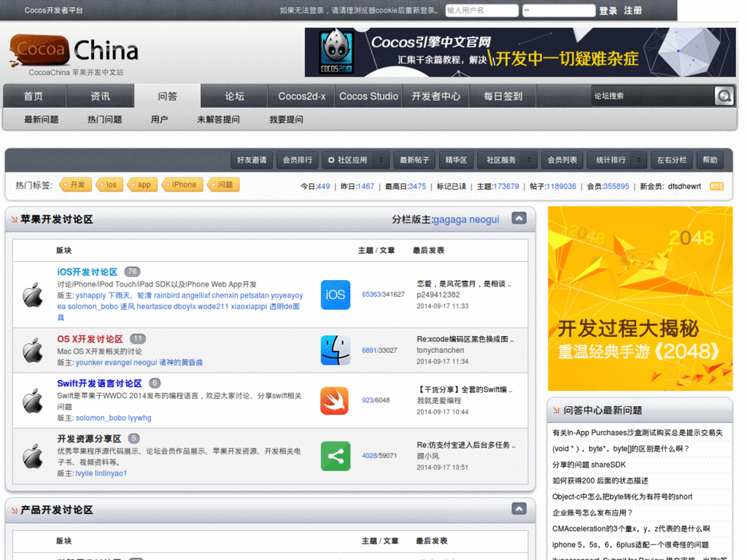Select the iPhone hot tag

[182, 184]
